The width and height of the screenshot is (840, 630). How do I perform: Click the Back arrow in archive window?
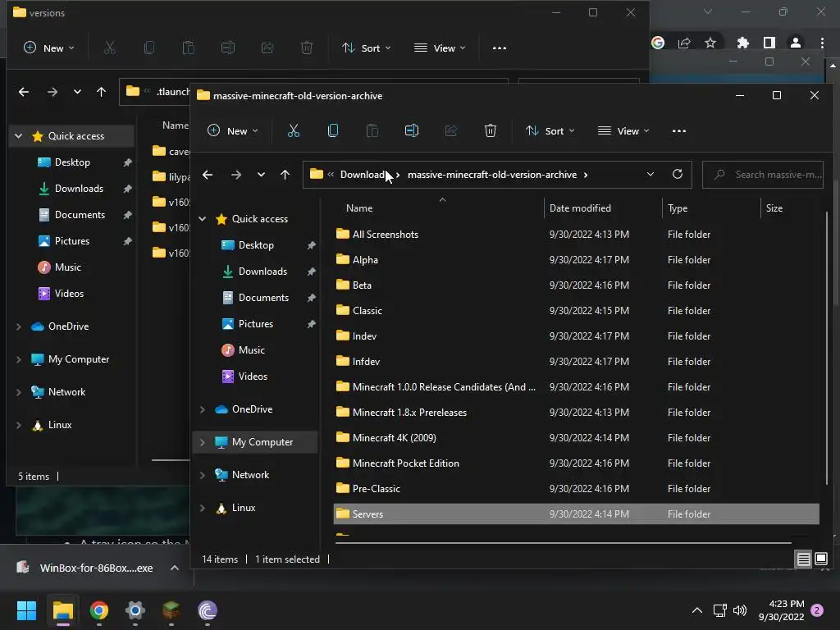(208, 175)
